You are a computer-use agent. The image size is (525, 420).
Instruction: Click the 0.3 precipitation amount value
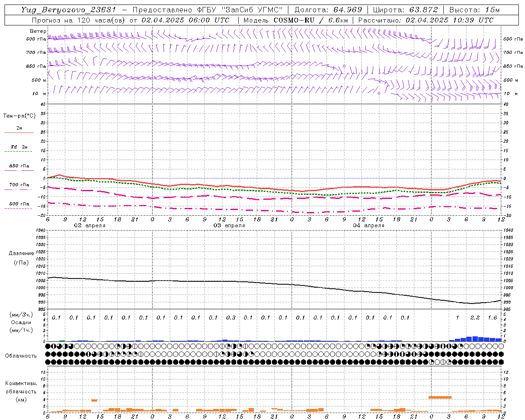[231, 317]
